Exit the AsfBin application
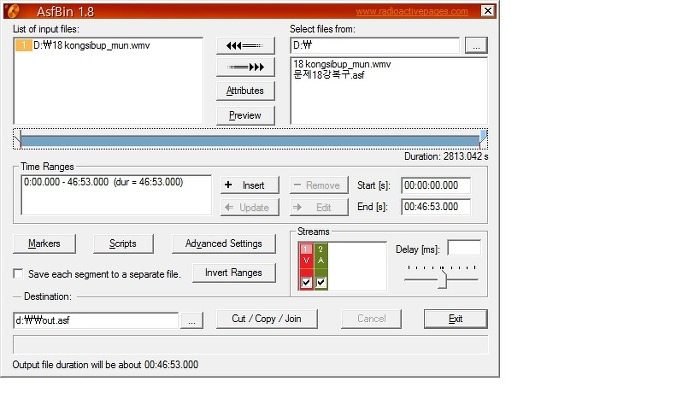Screen dimensions: 700x393 coord(455,319)
